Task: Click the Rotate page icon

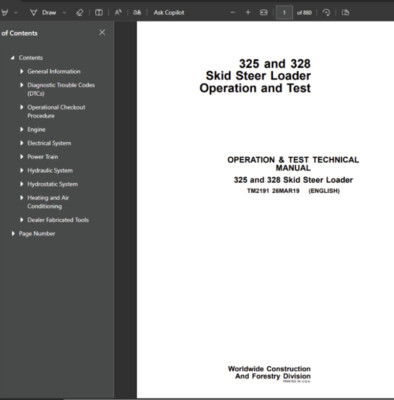Action: pos(326,13)
